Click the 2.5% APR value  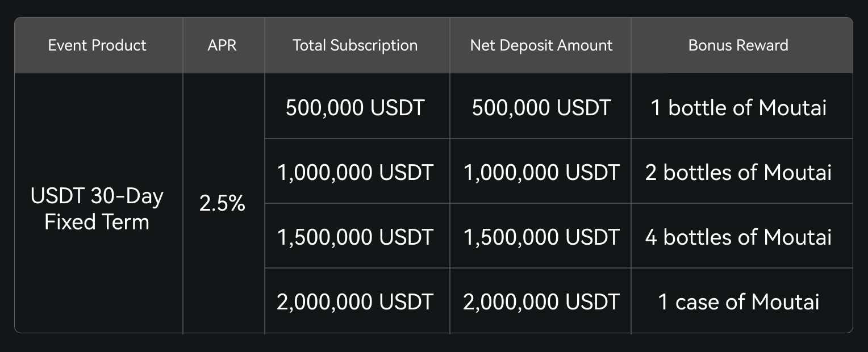[222, 204]
